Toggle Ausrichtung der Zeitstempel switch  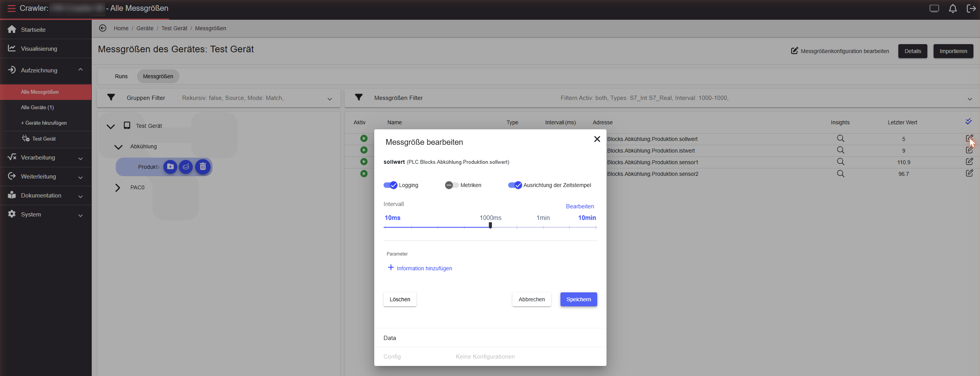pyautogui.click(x=515, y=185)
